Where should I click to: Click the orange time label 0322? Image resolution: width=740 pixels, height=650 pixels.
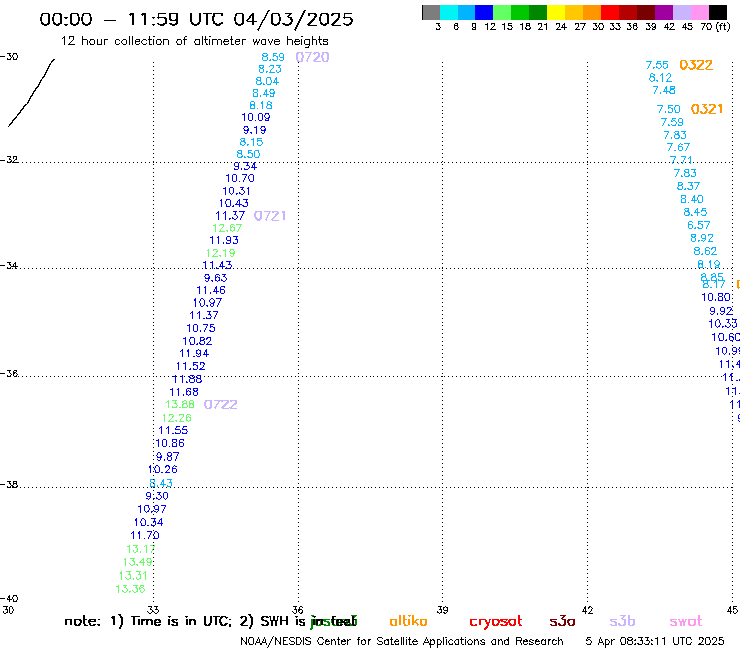[696, 65]
